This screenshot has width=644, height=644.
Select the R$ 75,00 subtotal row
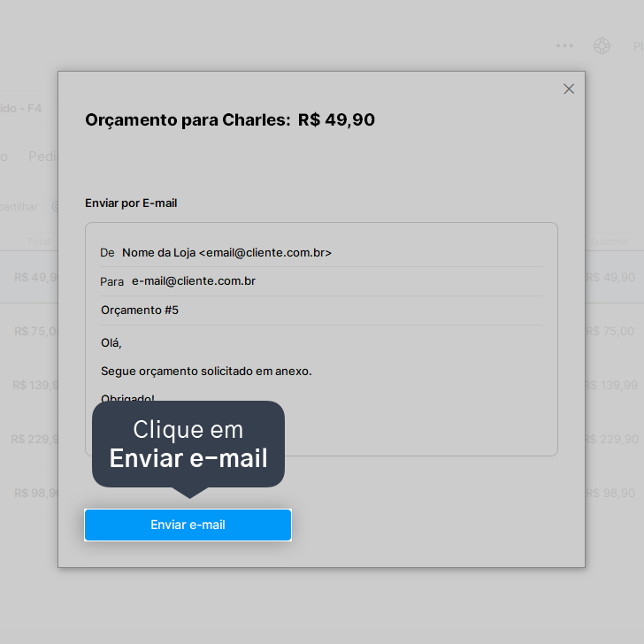(610, 331)
